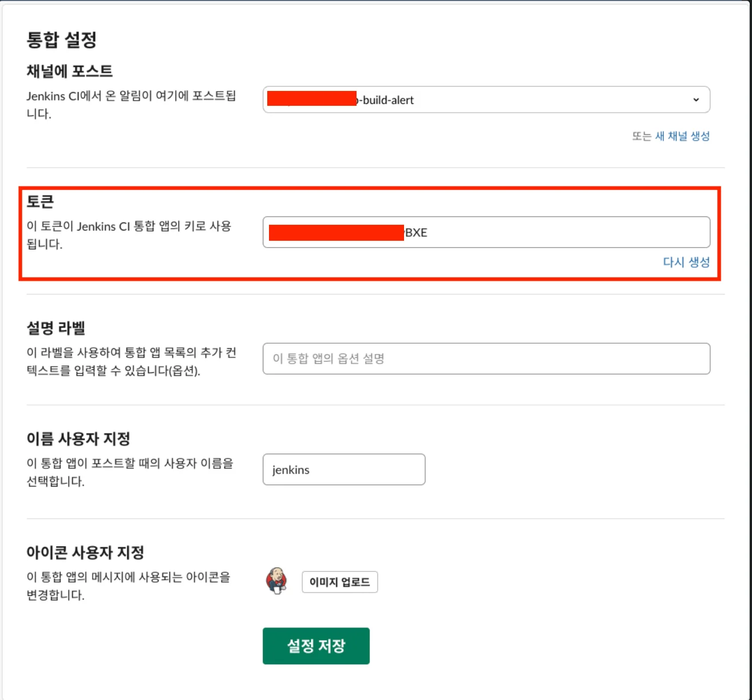
Task: Click the 아이콘 사용자 지정 heading
Action: tap(85, 552)
